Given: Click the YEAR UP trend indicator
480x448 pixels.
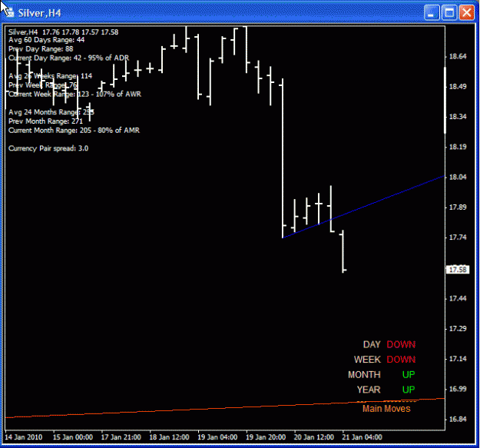Looking at the screenshot, I should (386, 390).
